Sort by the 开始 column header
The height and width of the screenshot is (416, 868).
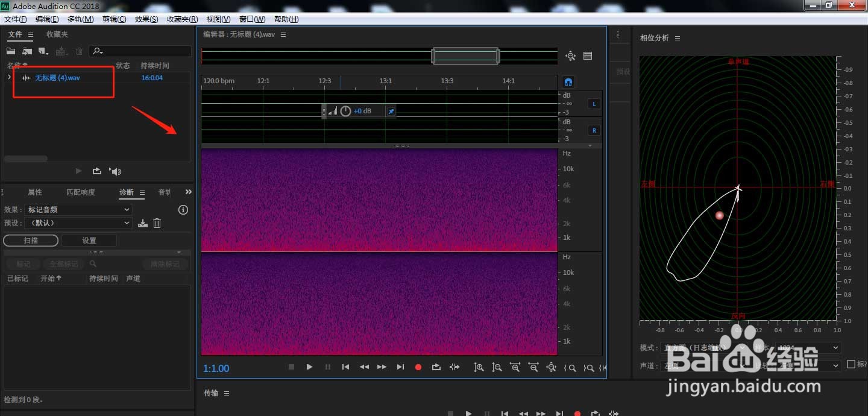(51, 279)
